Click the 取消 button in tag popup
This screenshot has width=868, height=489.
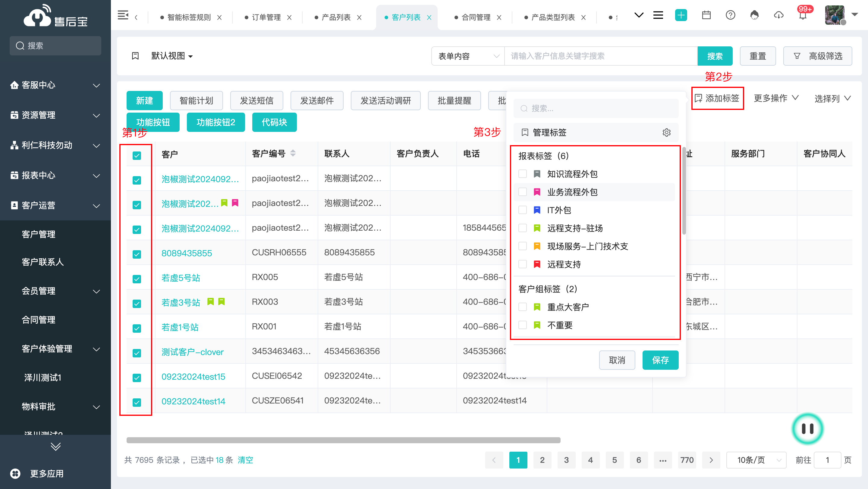[x=617, y=360]
